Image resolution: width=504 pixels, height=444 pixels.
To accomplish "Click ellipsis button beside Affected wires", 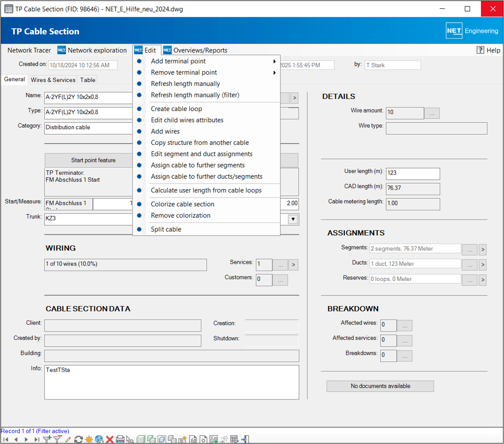I will point(404,326).
